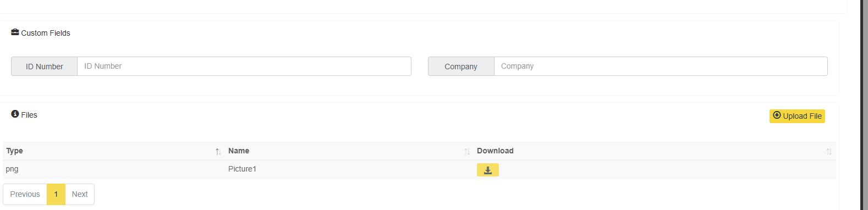
Task: Sort table by Name column arrows
Action: (467, 151)
